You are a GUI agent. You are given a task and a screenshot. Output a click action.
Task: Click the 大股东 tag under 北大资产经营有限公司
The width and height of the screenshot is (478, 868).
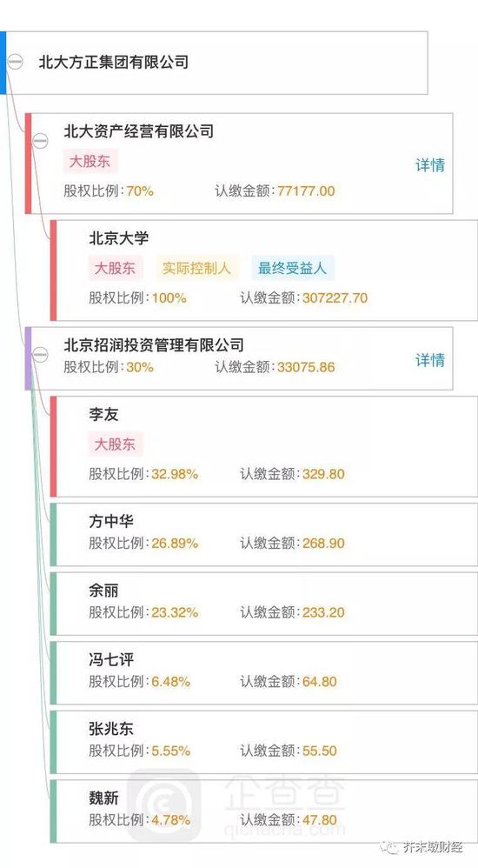(90, 161)
